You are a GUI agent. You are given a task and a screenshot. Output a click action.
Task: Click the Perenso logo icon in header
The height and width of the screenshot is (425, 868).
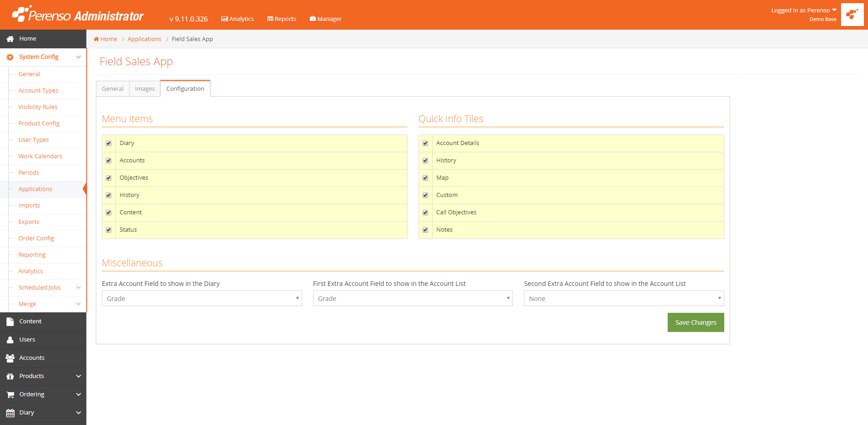click(21, 13)
